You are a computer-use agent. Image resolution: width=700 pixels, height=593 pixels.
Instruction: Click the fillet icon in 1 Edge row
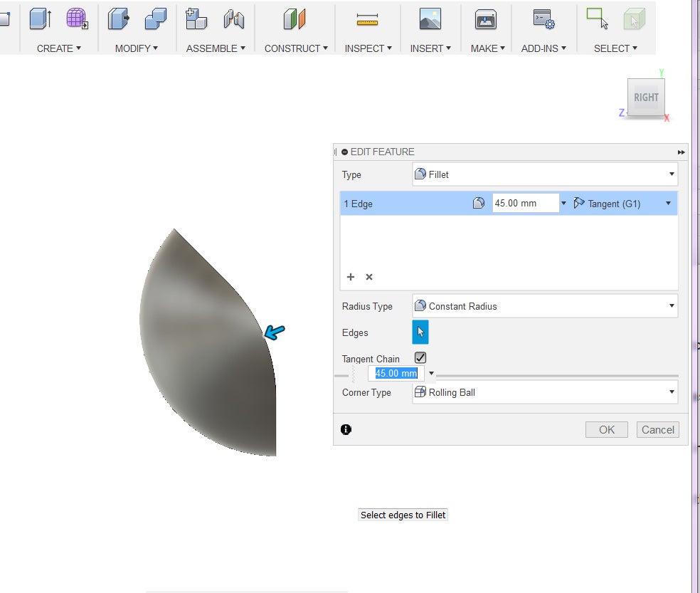479,204
